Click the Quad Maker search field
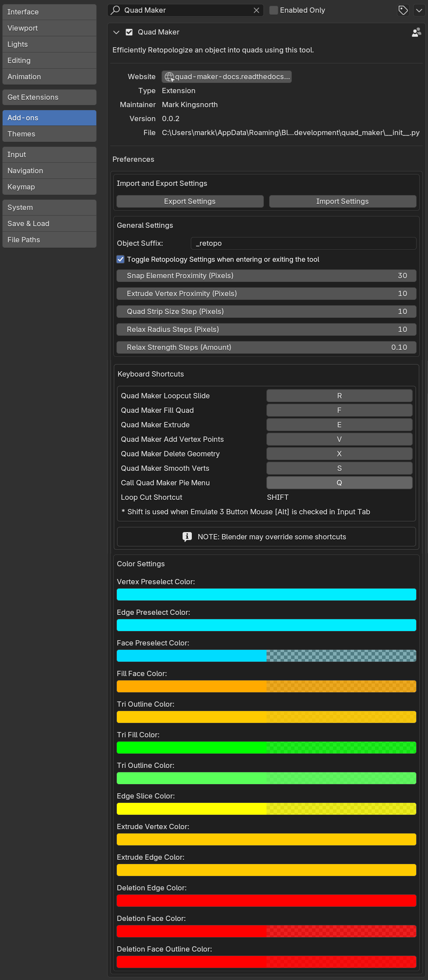428x980 pixels. [x=186, y=10]
